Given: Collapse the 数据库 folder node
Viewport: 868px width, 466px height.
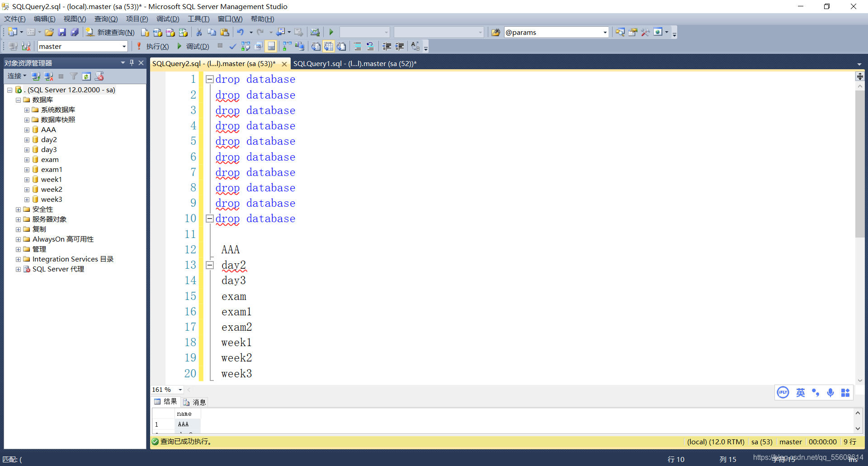Looking at the screenshot, I should [x=18, y=100].
